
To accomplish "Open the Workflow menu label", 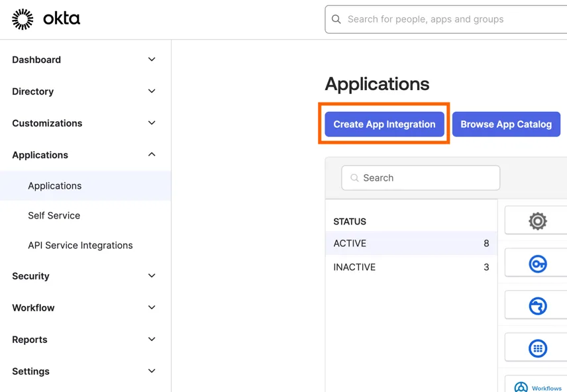I will point(33,308).
